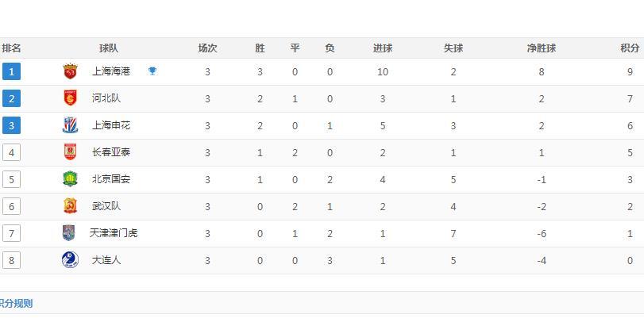Select the rank 8 badge
This screenshot has width=644, height=318.
click(11, 260)
